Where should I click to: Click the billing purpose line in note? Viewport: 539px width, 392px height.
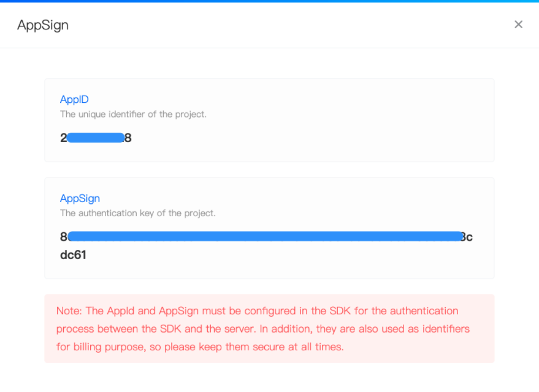coord(200,347)
